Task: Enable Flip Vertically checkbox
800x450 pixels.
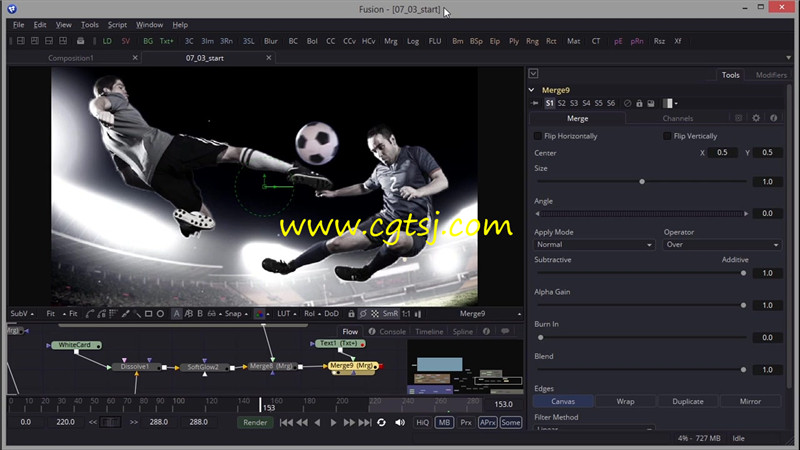Action: 667,136
